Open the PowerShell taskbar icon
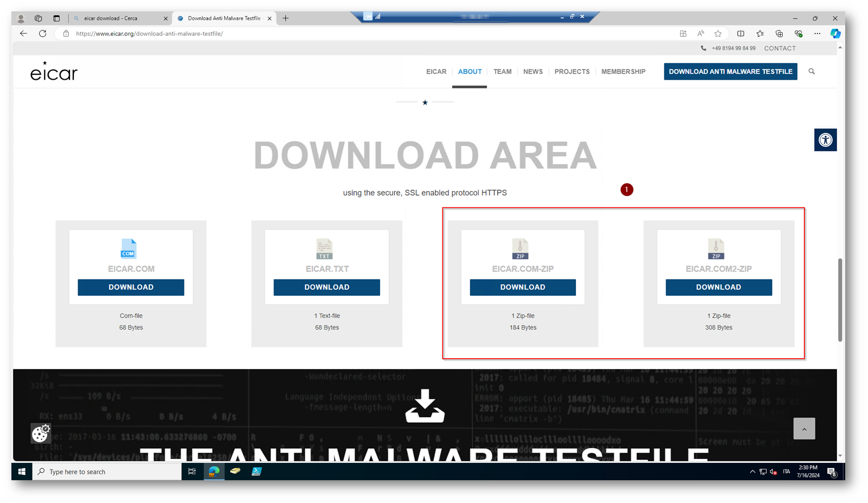The image size is (868, 503). [257, 472]
